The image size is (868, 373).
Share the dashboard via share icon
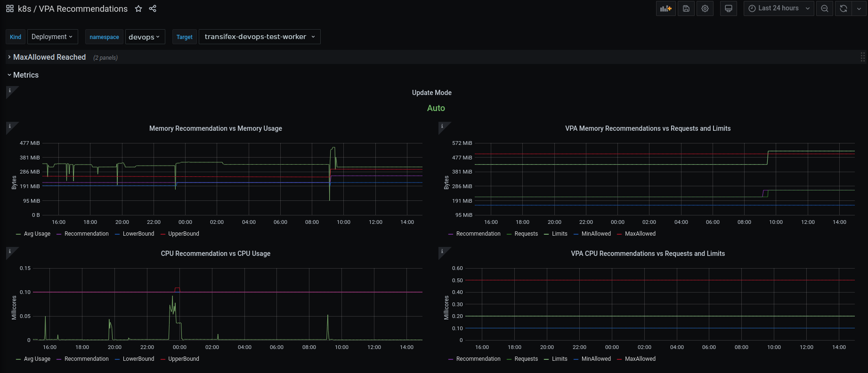[x=153, y=9]
